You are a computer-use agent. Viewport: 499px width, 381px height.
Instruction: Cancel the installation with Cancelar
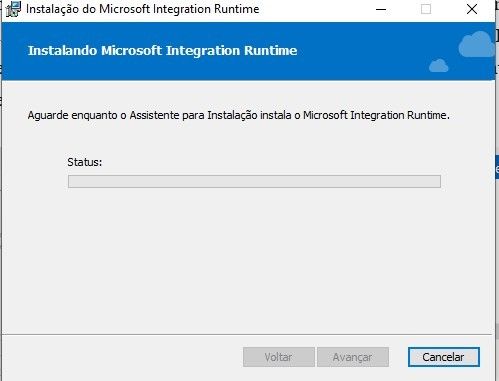(444, 357)
